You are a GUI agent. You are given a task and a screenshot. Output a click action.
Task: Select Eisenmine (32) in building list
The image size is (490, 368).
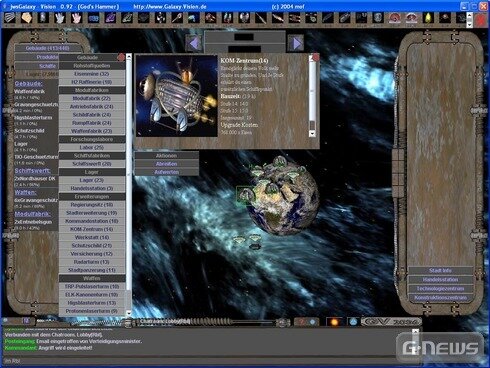(92, 74)
